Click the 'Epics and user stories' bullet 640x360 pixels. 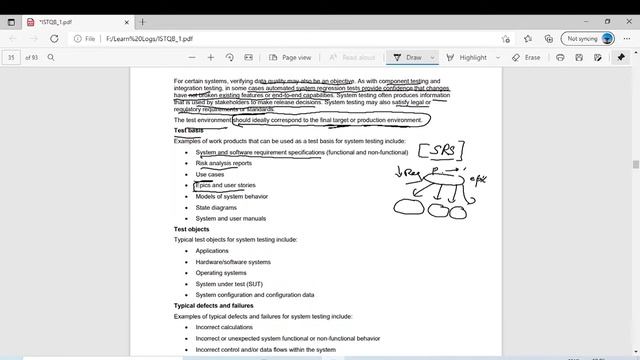coord(225,185)
